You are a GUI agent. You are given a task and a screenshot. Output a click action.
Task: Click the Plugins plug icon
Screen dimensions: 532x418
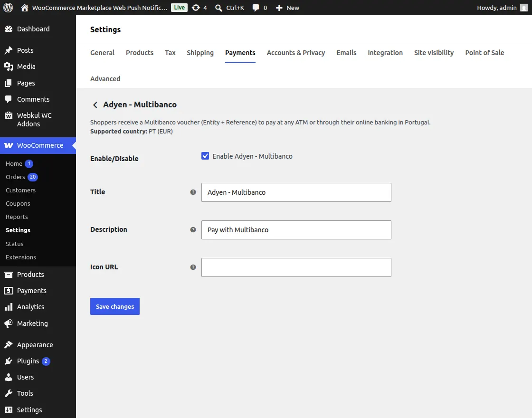[x=9, y=361]
